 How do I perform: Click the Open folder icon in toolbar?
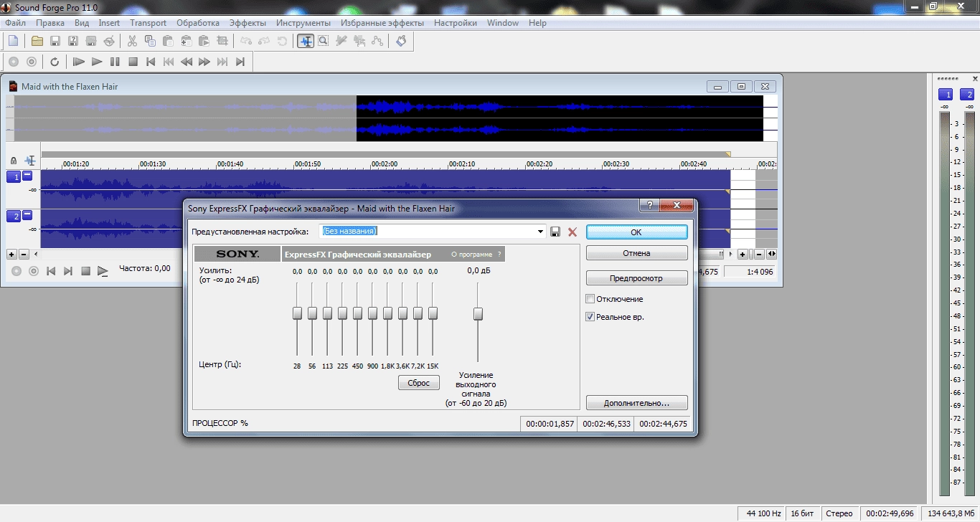point(37,41)
